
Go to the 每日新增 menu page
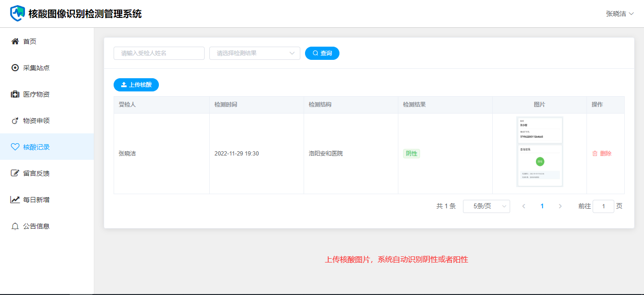tap(36, 200)
